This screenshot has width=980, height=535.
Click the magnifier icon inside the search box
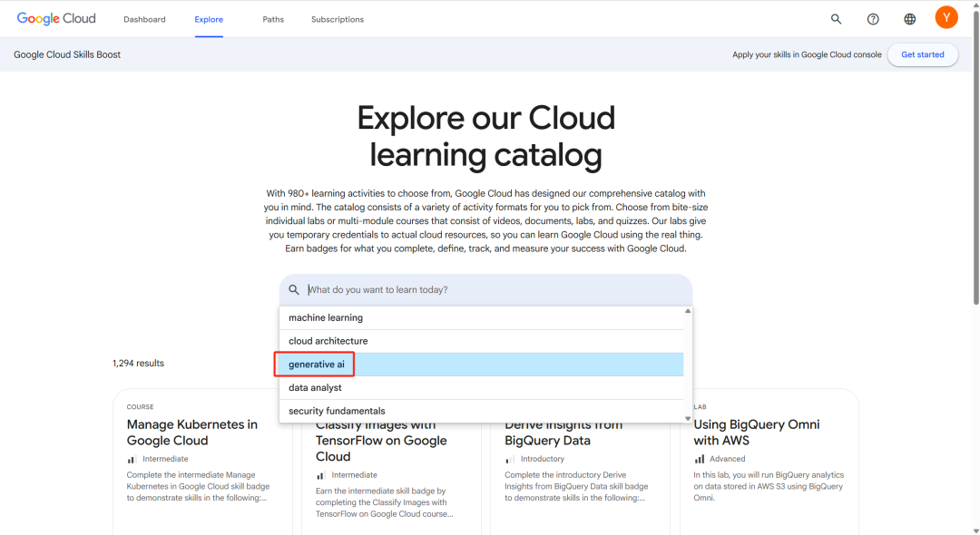(x=294, y=289)
